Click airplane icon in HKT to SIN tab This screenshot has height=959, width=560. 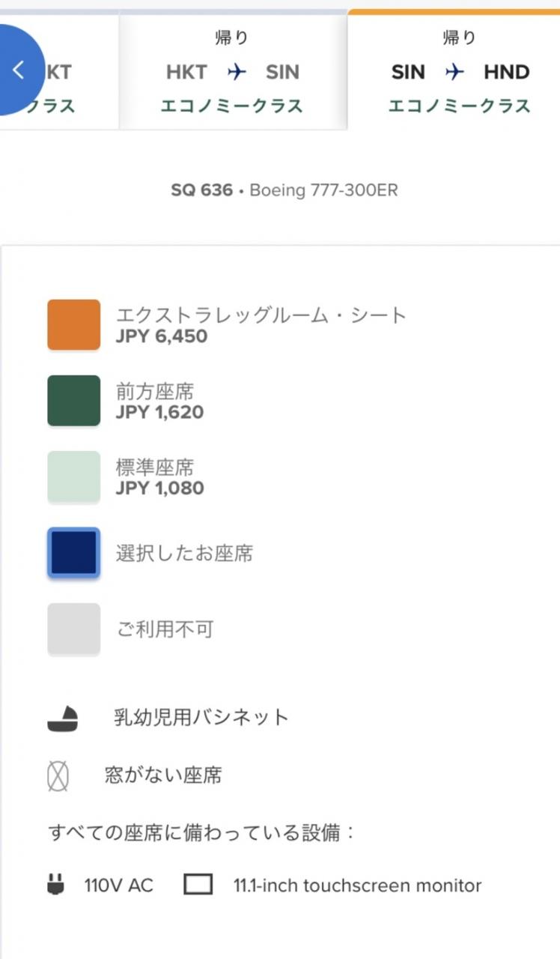point(237,72)
